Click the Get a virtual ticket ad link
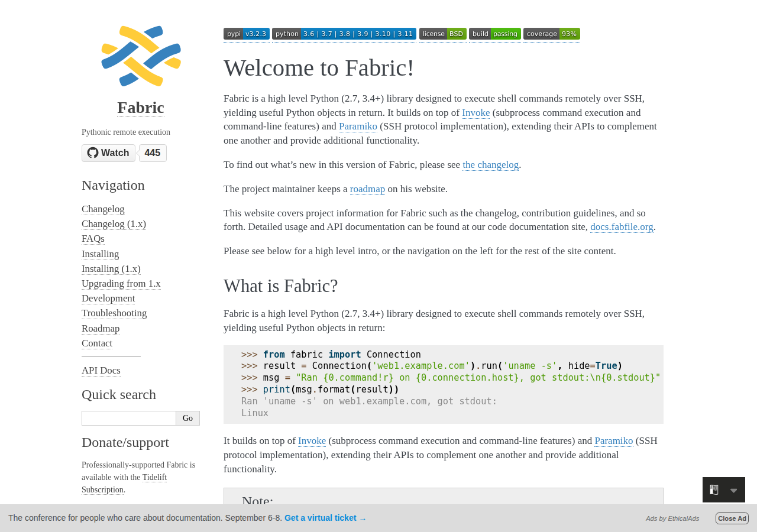This screenshot has height=532, width=757. coord(325,518)
